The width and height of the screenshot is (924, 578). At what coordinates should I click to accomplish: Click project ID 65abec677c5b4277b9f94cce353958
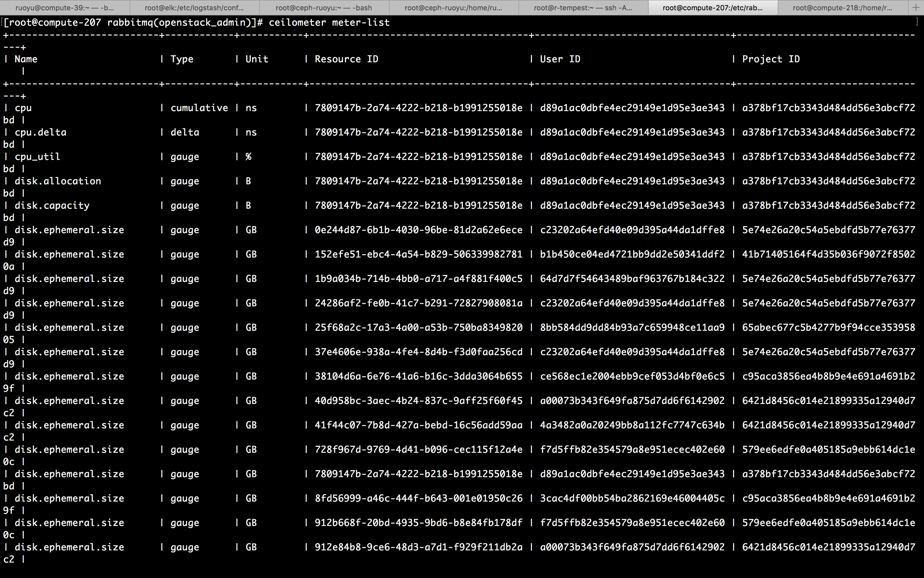pyautogui.click(x=828, y=328)
